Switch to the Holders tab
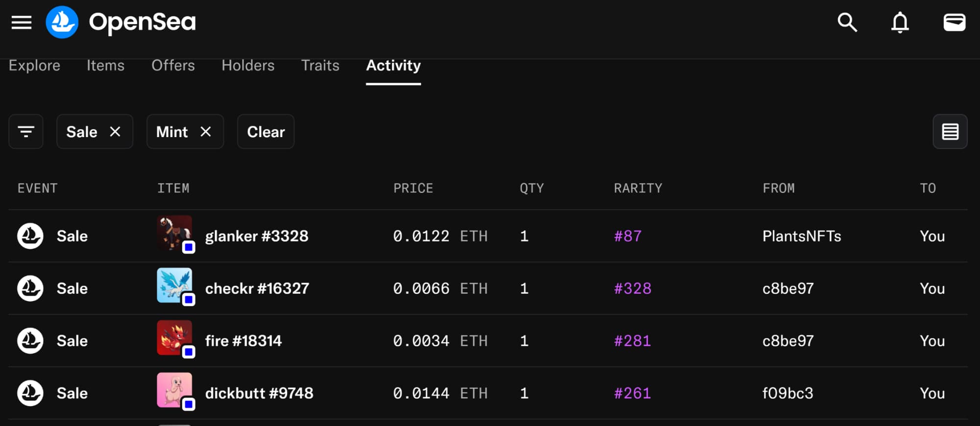980x426 pixels. (x=248, y=65)
